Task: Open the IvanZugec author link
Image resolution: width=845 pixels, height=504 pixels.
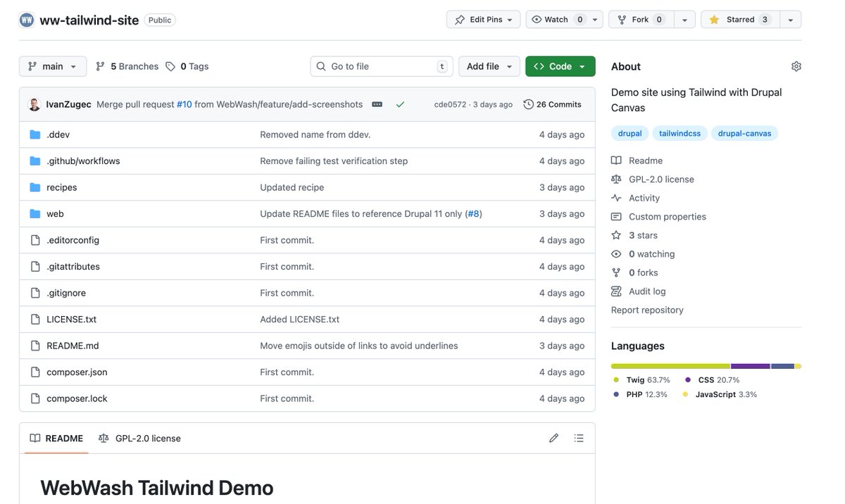Action: pyautogui.click(x=68, y=104)
